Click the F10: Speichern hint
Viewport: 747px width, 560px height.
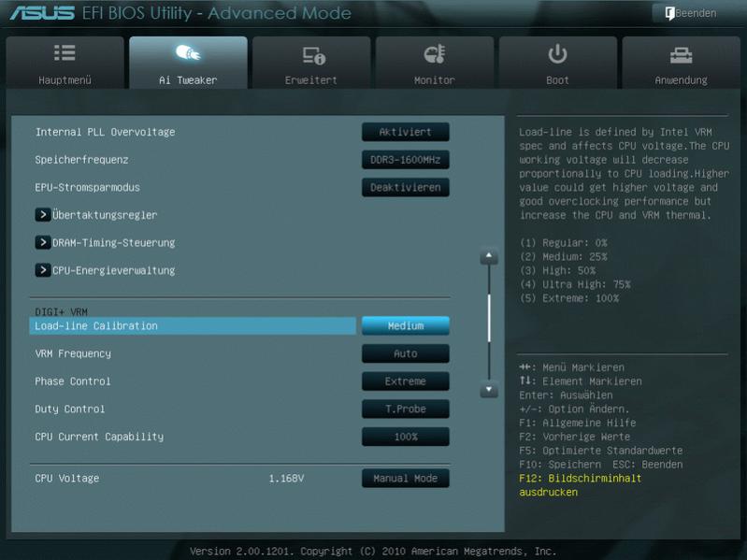560,464
